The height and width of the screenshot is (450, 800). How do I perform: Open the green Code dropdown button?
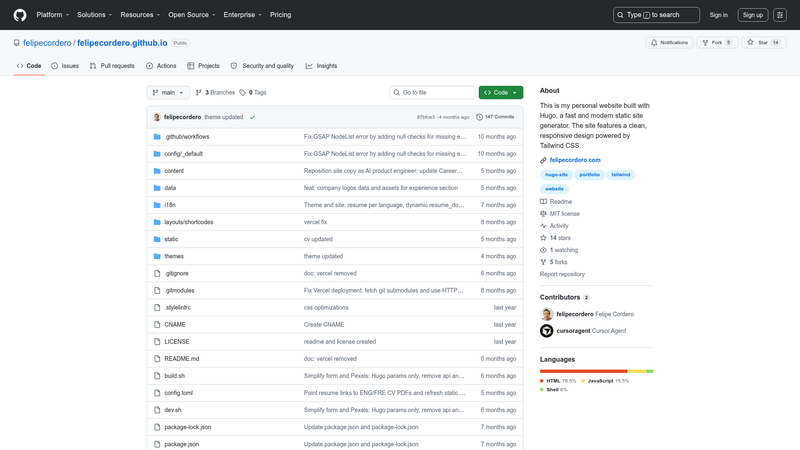(x=501, y=92)
